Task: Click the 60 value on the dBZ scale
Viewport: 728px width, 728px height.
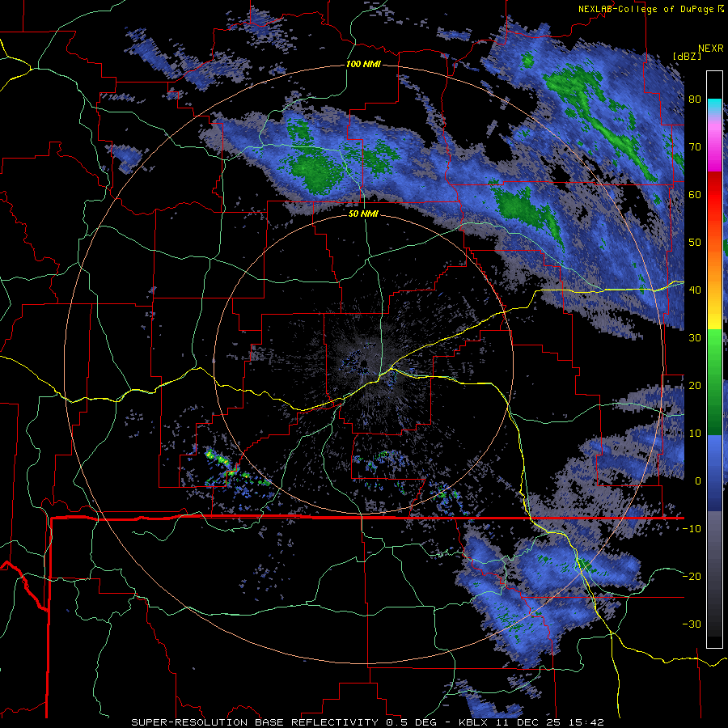Action: point(695,194)
